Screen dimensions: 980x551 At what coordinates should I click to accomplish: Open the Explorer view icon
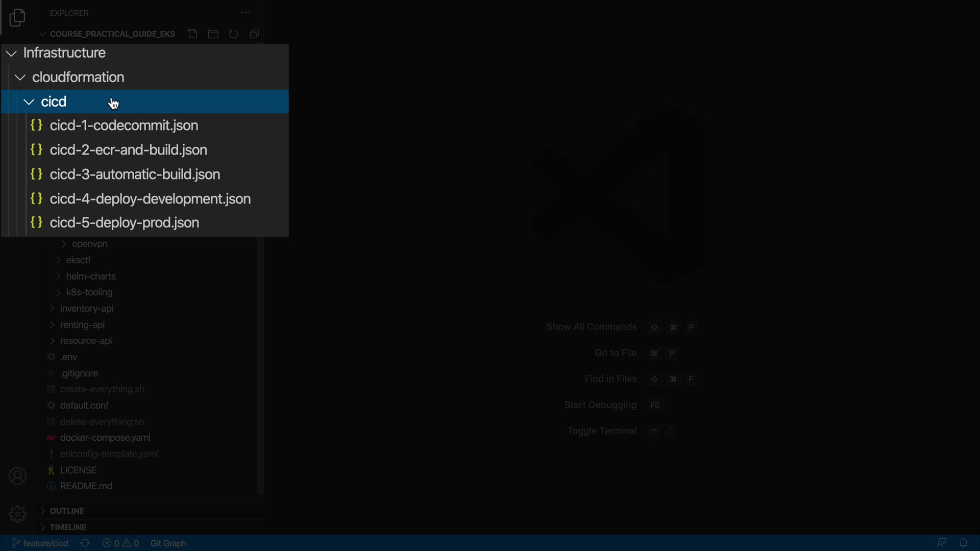pos(17,18)
